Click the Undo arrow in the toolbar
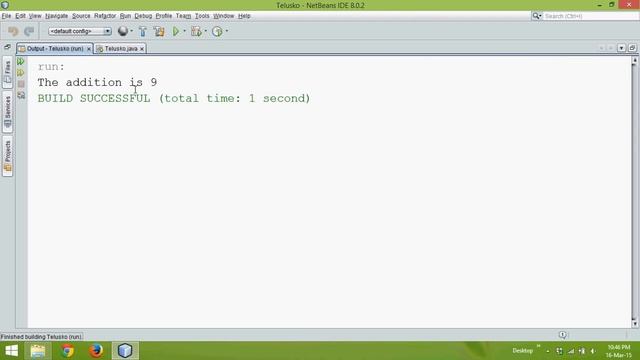Image resolution: width=640 pixels, height=360 pixels. tap(13, 31)
